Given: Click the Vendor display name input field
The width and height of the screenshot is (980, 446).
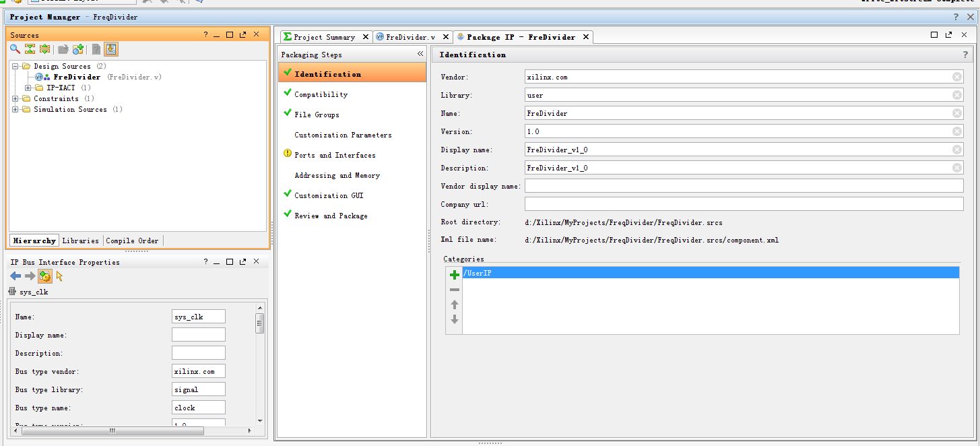Looking at the screenshot, I should [744, 186].
